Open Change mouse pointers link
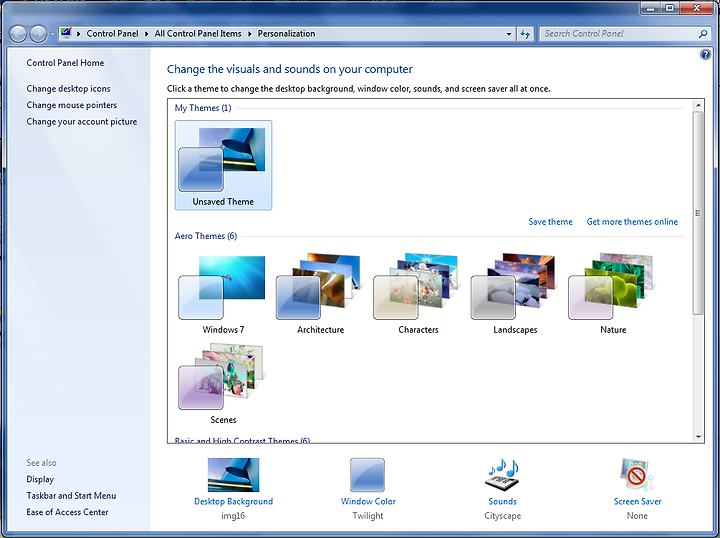 point(72,105)
